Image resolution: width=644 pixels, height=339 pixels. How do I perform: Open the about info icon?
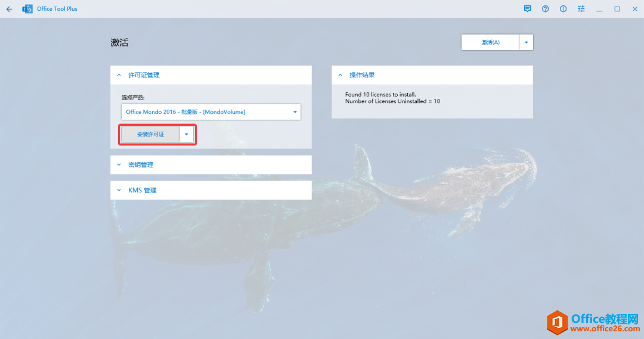[x=563, y=8]
